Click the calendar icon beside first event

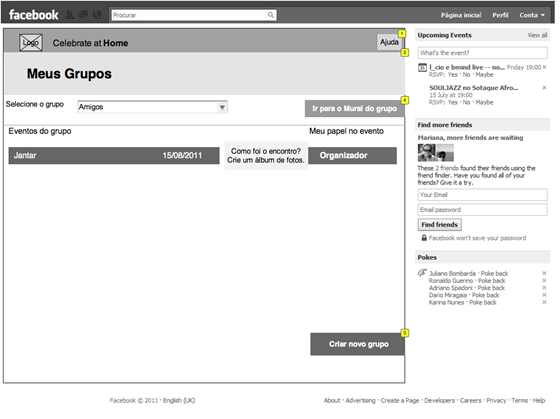pyautogui.click(x=422, y=68)
